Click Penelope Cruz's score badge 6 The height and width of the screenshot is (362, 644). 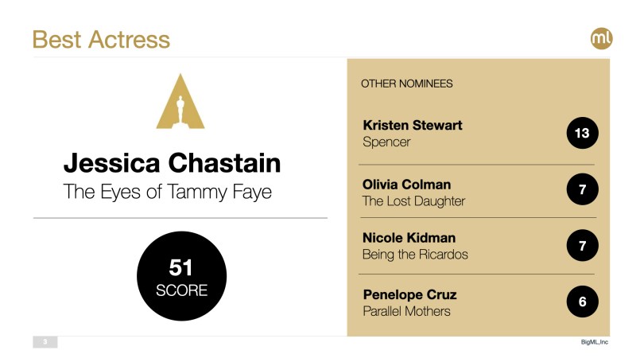[x=581, y=302]
